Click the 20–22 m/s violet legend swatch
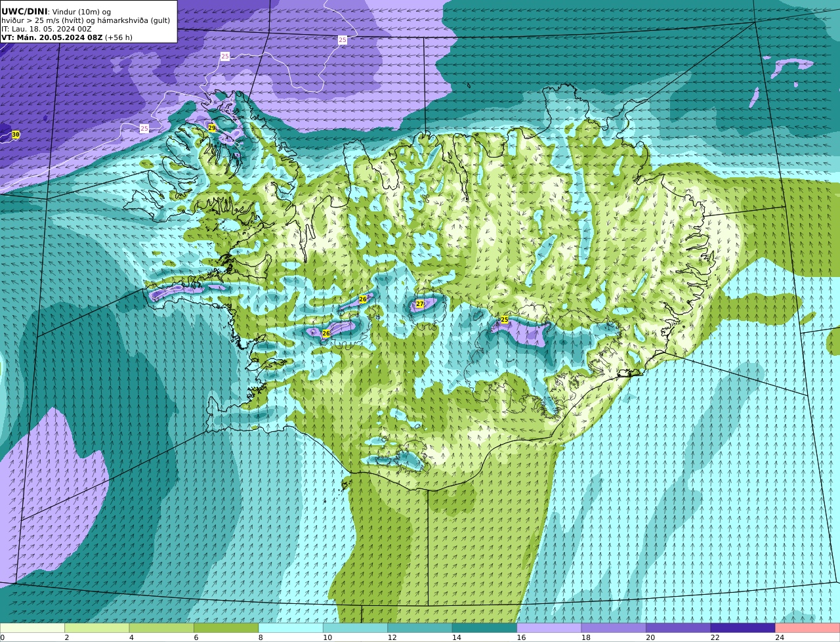 point(679,628)
